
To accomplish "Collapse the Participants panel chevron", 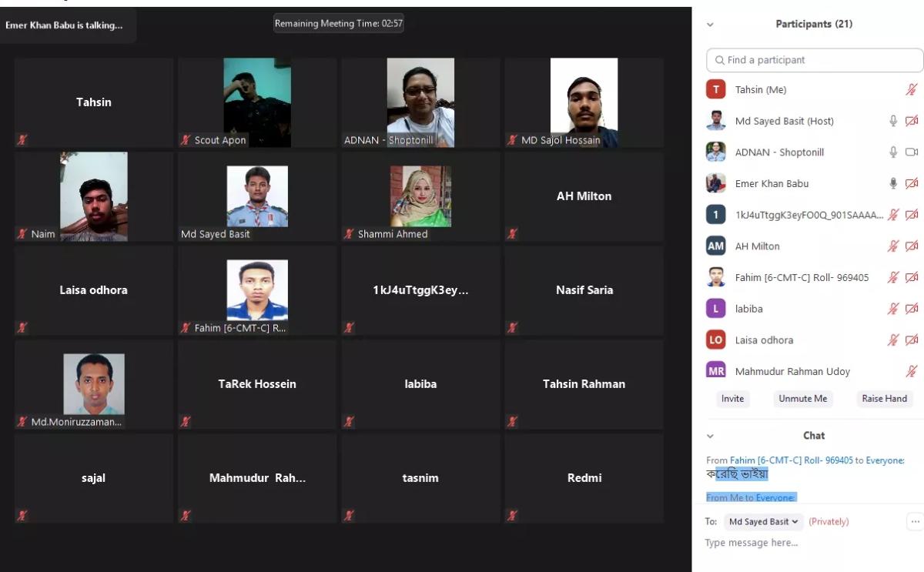I will point(710,25).
